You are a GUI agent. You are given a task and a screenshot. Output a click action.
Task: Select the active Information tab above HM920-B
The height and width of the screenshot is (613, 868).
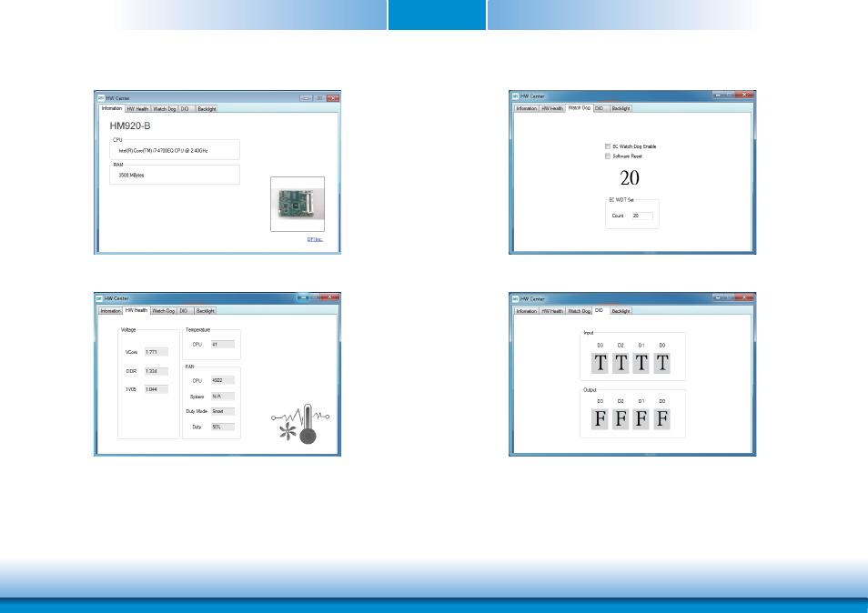112,108
